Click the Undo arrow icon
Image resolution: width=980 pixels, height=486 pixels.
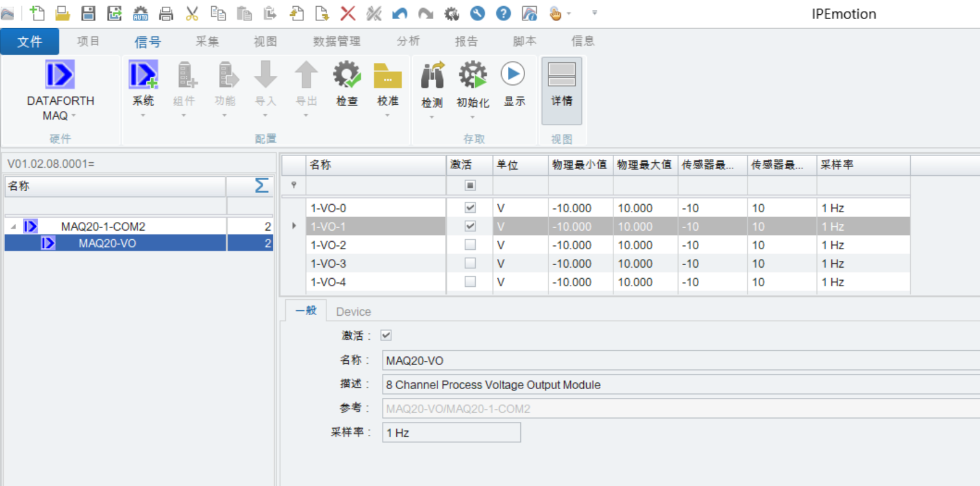400,13
